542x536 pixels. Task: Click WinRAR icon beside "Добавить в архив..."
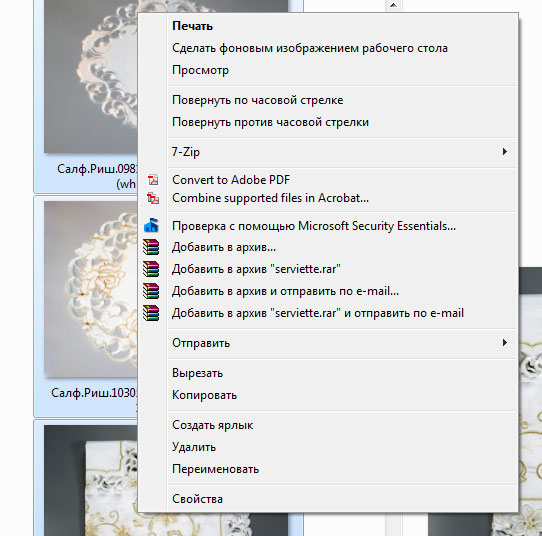click(x=151, y=247)
